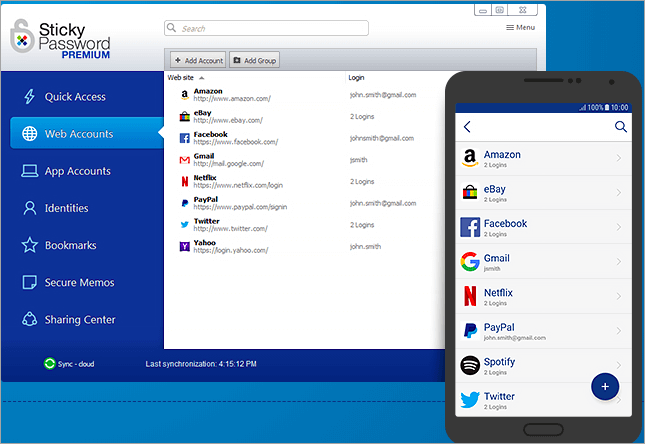645x444 pixels.
Task: Click the Login column header
Action: 356,77
